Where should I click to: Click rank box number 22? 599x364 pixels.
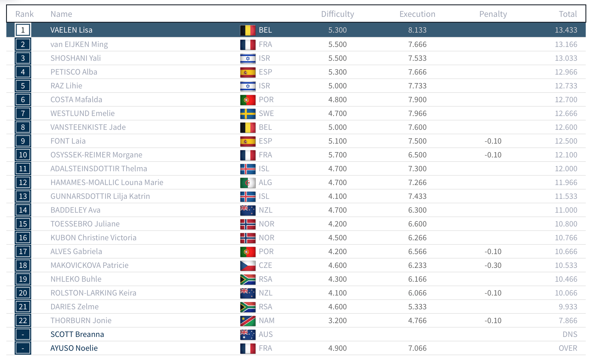(x=23, y=320)
